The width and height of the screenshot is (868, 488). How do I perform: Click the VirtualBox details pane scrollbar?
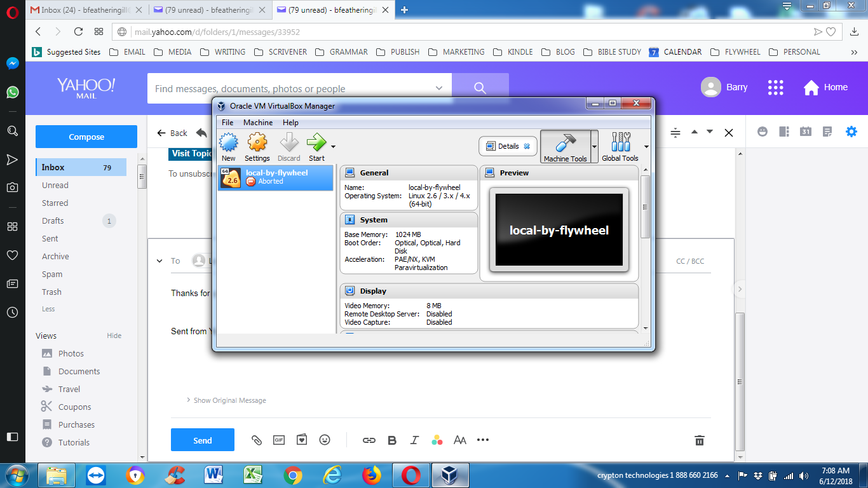click(x=646, y=207)
